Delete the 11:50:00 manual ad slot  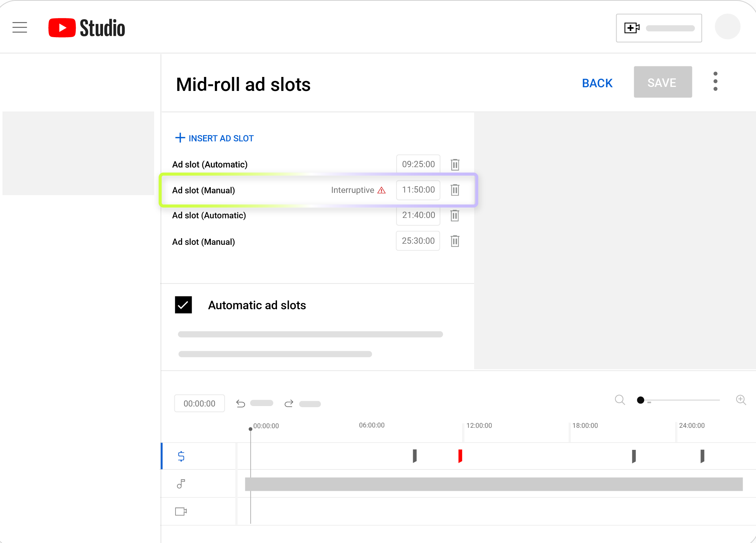[455, 190]
